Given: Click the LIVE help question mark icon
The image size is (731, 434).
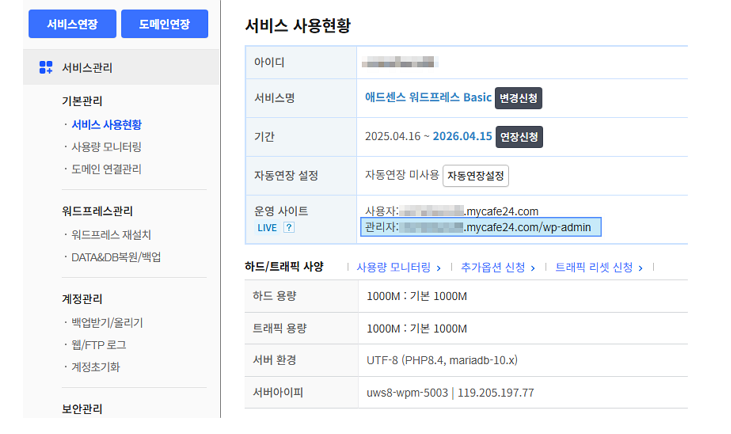Looking at the screenshot, I should 289,227.
